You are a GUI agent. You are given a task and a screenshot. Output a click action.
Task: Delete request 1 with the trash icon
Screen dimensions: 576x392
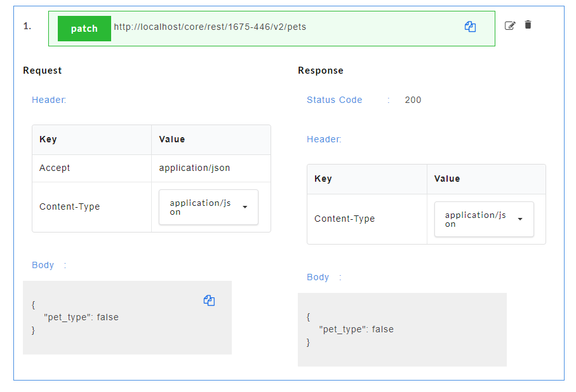(528, 25)
